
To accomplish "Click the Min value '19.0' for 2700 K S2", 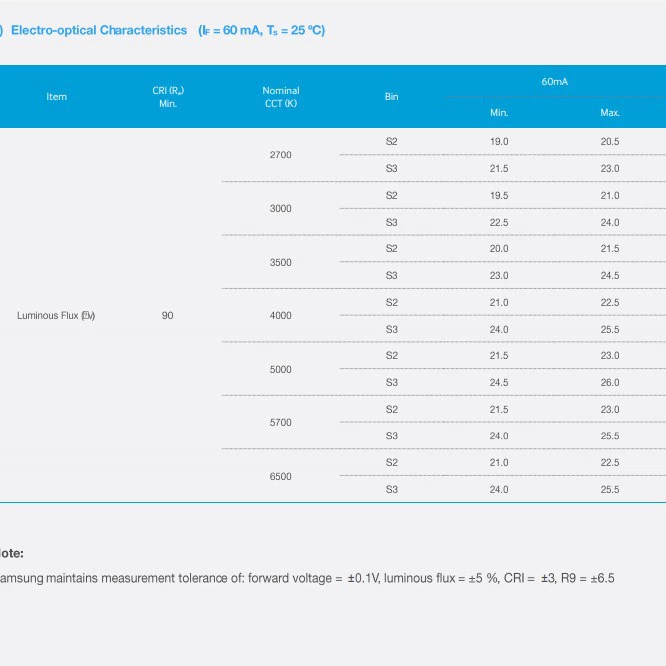I will [499, 141].
